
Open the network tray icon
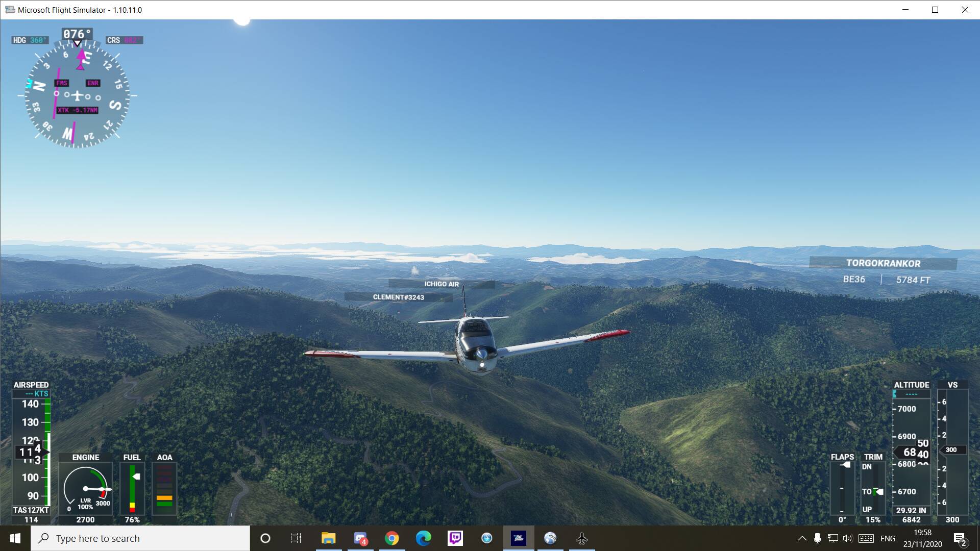point(833,538)
